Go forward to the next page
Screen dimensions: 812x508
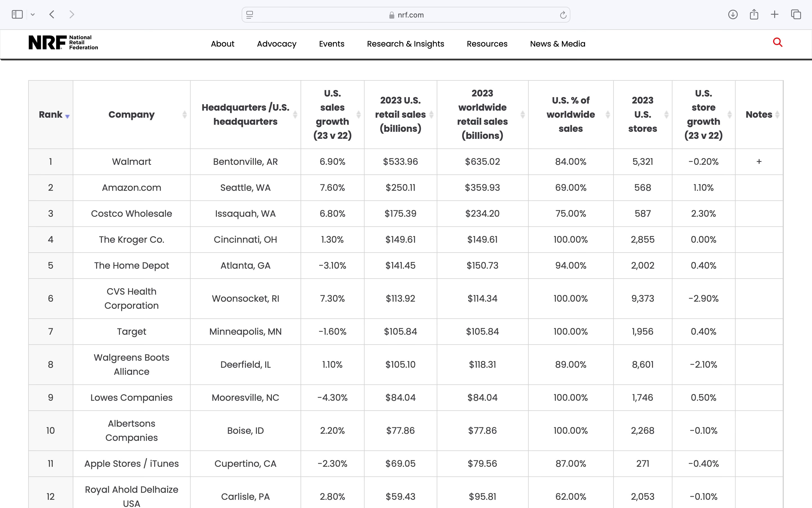tap(71, 14)
